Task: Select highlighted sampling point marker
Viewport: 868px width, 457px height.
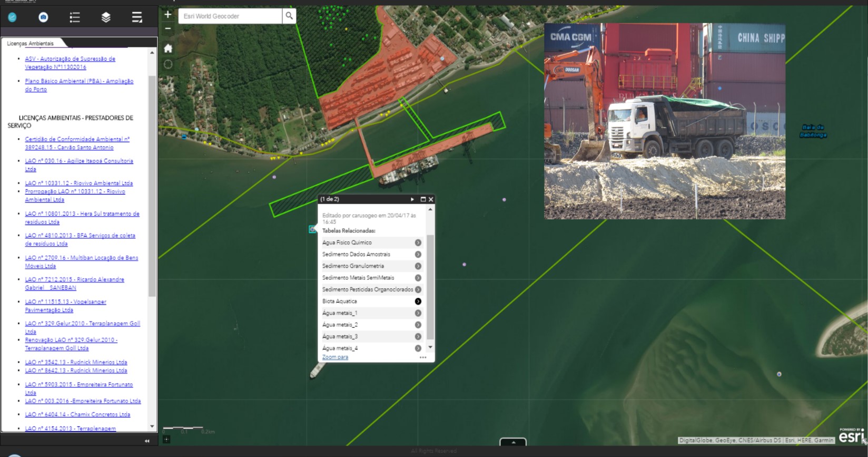Action: coord(312,229)
